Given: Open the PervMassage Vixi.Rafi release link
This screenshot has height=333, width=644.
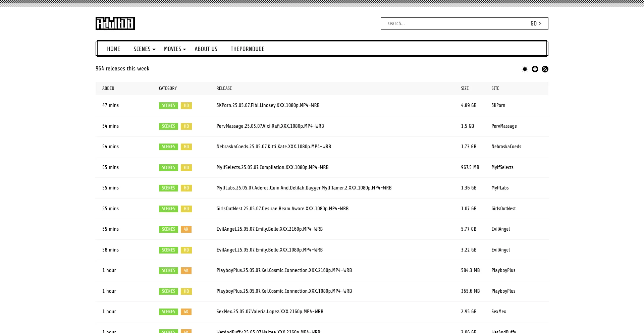Looking at the screenshot, I should [x=270, y=126].
